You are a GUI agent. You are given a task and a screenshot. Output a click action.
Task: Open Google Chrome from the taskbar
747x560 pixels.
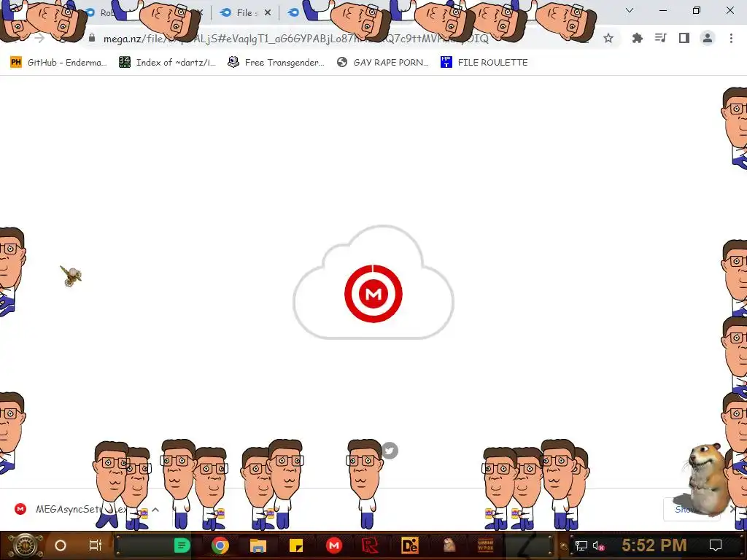point(220,545)
